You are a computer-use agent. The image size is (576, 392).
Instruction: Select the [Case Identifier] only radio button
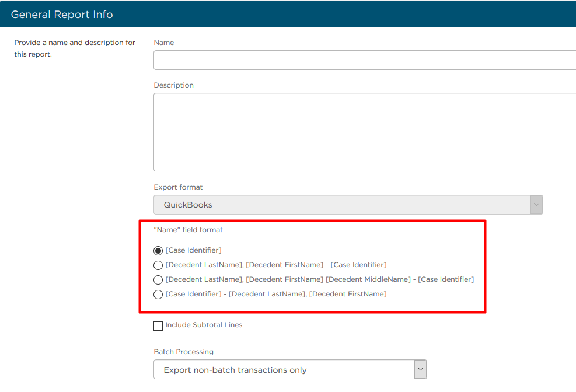pos(158,251)
